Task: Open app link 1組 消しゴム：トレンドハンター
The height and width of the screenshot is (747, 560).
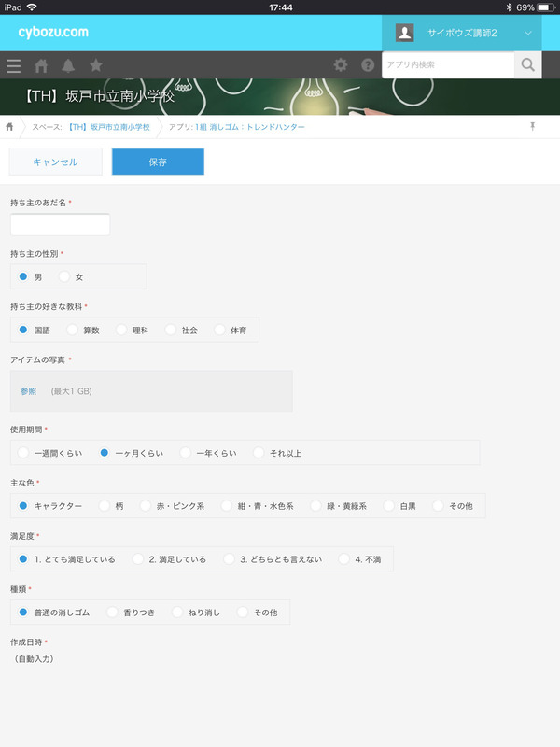Action: click(249, 126)
